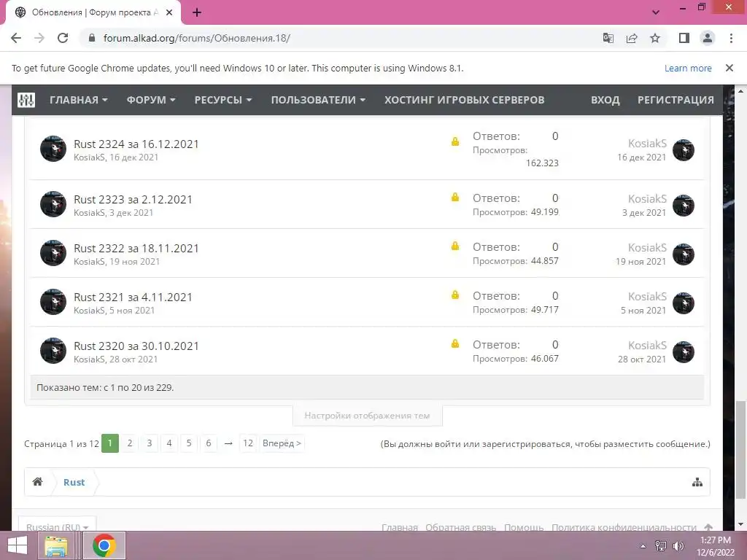Open author avatar of Rust 2320 thread
This screenshot has height=560, width=747.
click(53, 351)
